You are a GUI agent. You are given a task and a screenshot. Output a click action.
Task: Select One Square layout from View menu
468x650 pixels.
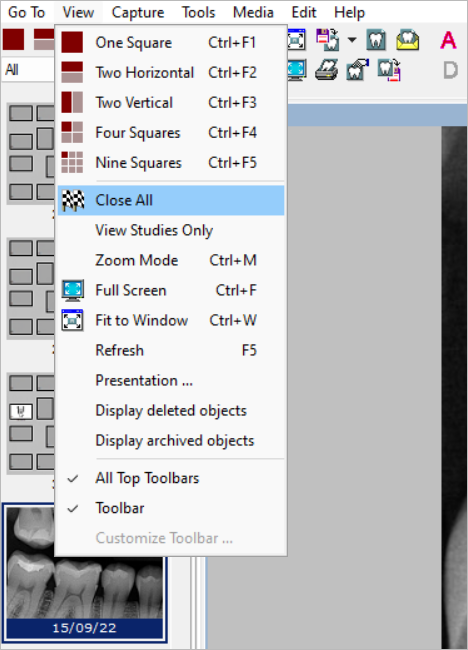coord(171,43)
